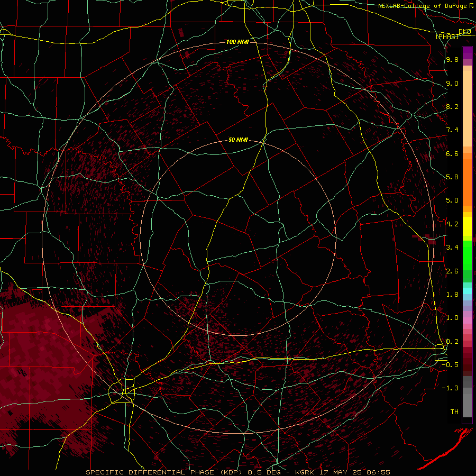476x476 pixels.
Task: Click the 3.4 value on the color scale
Action: 452,248
